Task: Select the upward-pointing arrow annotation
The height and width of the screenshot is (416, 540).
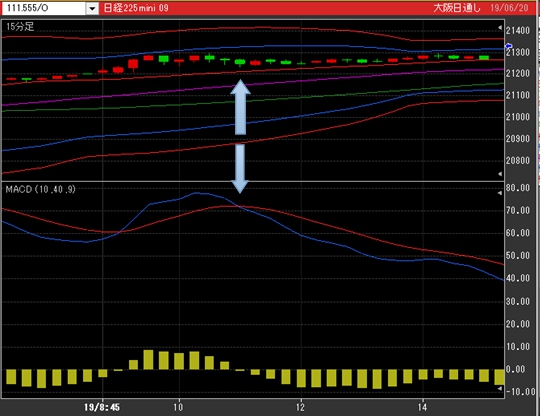Action: pyautogui.click(x=240, y=107)
